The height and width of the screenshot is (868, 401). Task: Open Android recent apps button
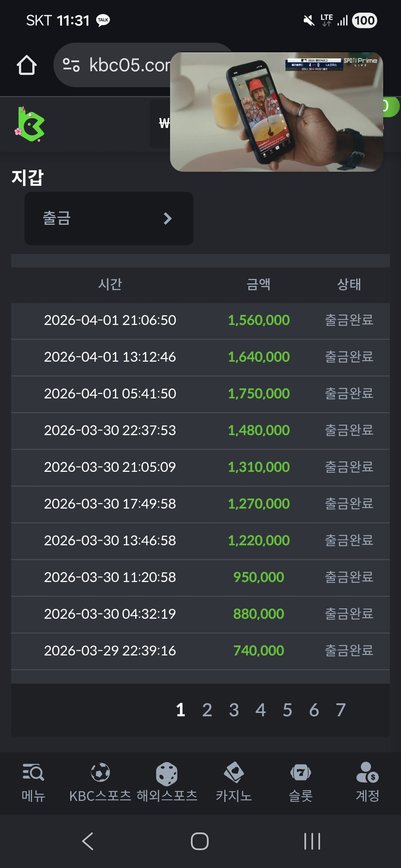312,841
